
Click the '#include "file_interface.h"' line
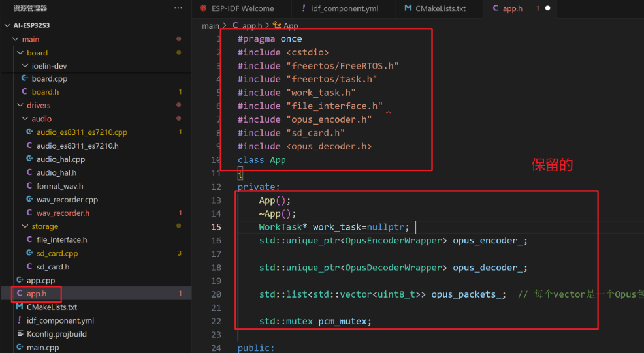[x=310, y=106]
